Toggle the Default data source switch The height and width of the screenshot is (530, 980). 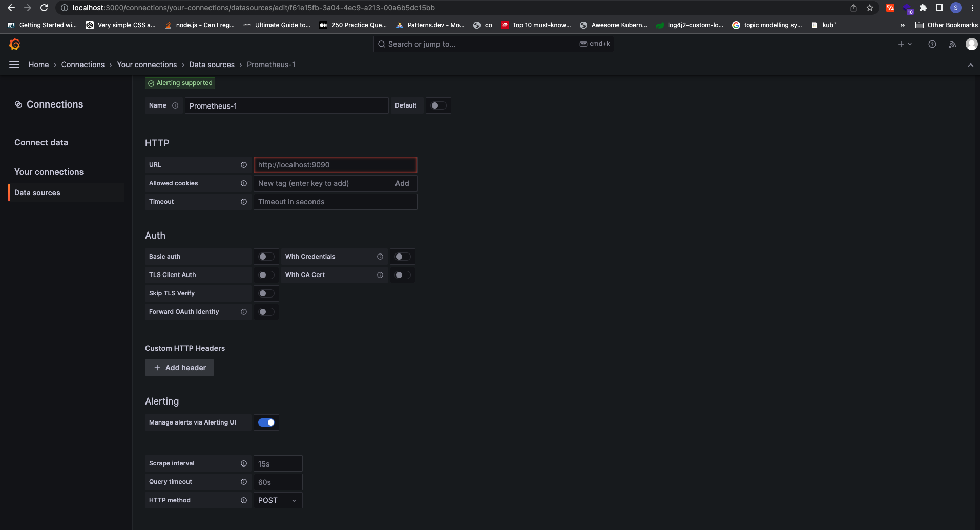click(x=438, y=105)
